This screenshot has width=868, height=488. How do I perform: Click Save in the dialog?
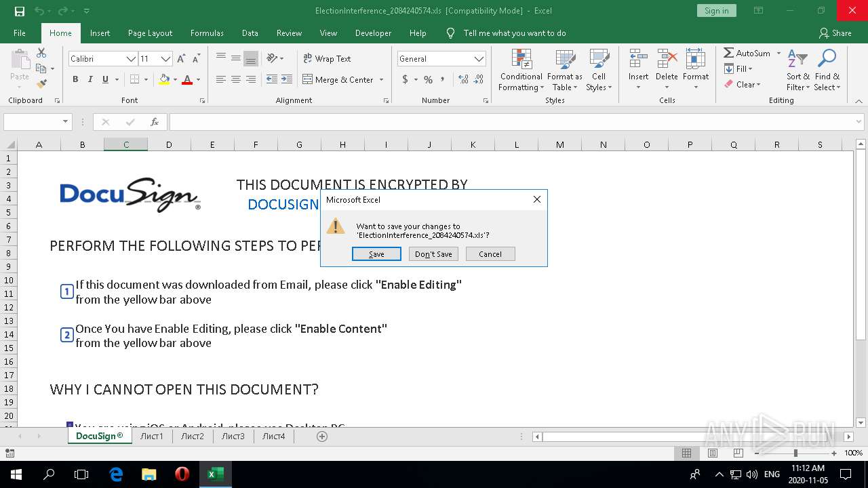point(376,254)
